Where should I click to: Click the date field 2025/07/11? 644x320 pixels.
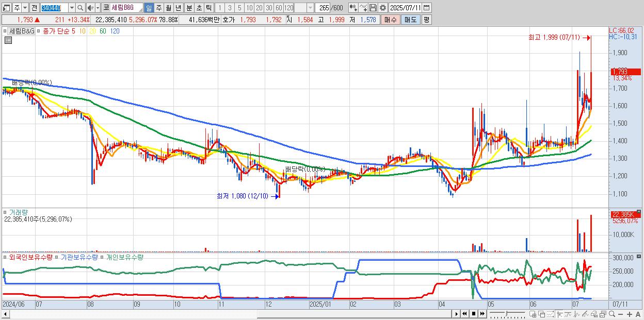pos(405,8)
